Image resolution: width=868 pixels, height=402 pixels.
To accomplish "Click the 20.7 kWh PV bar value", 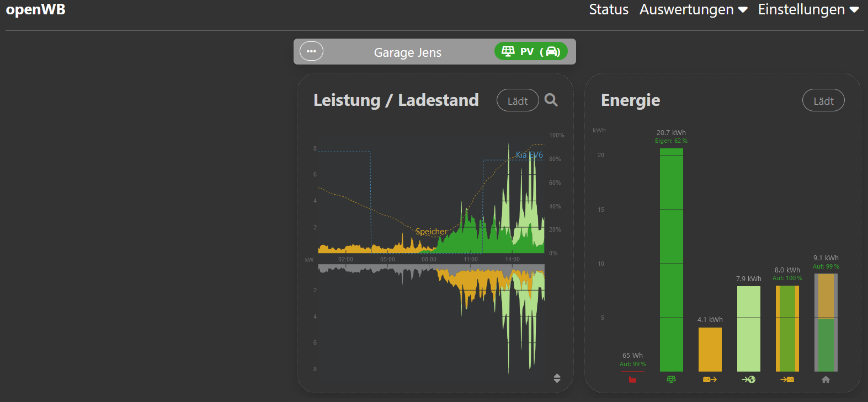I will pyautogui.click(x=671, y=133).
